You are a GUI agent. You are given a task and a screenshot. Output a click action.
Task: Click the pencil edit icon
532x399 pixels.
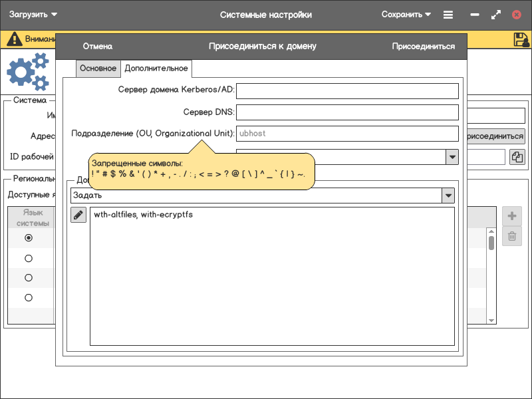click(78, 215)
